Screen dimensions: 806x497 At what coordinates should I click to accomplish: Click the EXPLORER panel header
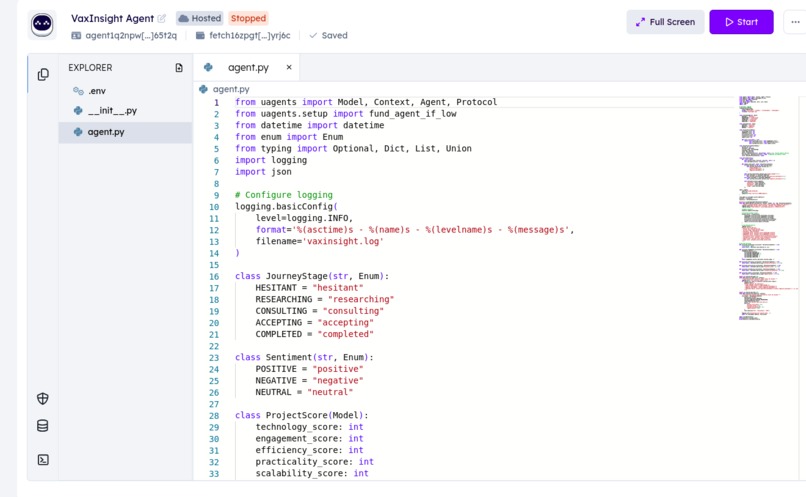(x=90, y=68)
